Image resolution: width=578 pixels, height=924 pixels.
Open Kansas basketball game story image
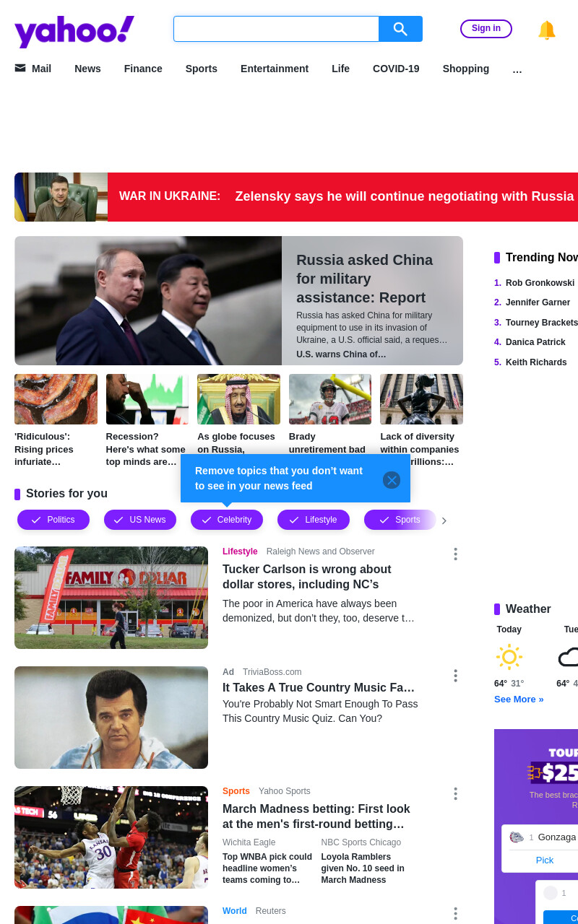click(x=111, y=837)
